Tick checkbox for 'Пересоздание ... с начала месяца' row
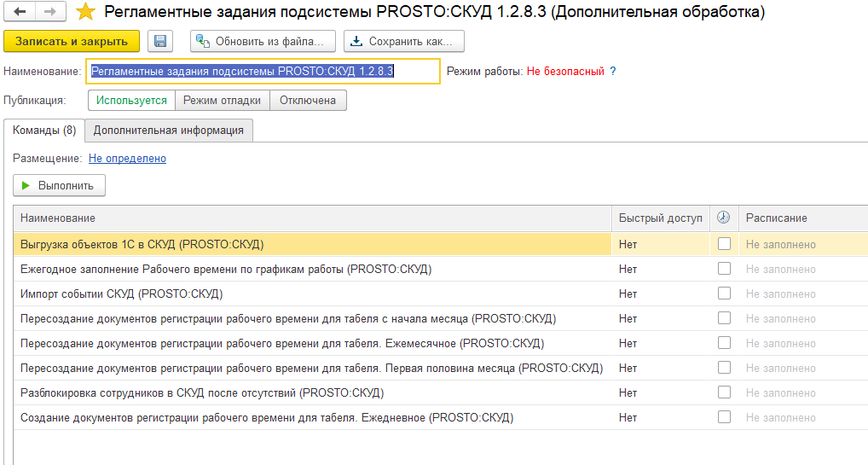 point(724,318)
